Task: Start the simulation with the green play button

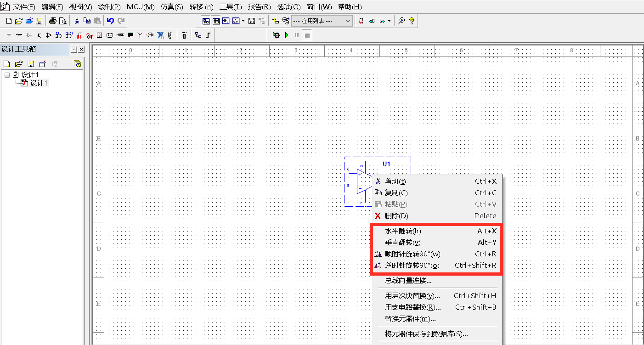Action: click(x=287, y=35)
